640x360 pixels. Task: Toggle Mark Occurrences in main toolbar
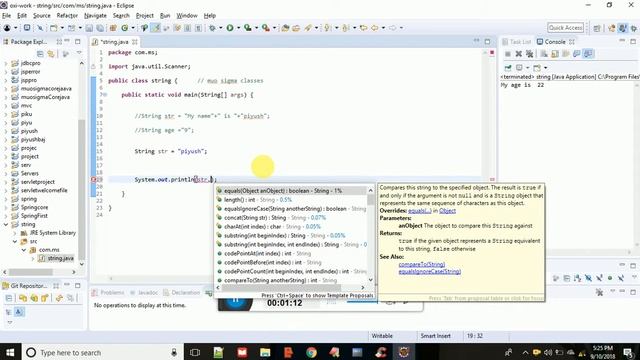tap(156, 28)
